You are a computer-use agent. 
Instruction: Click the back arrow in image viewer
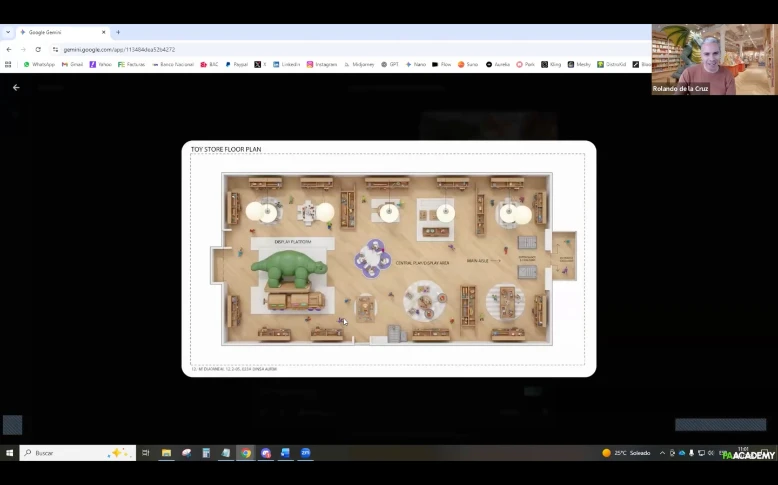point(16,88)
